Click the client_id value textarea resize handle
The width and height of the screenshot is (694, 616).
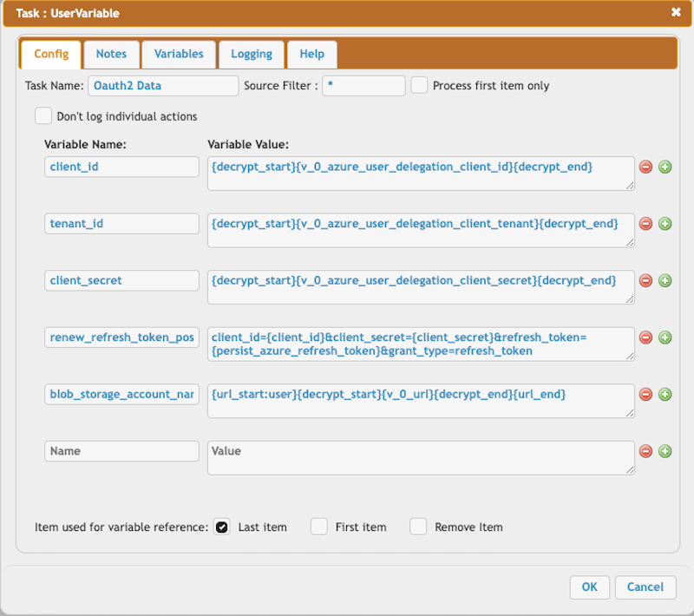630,186
